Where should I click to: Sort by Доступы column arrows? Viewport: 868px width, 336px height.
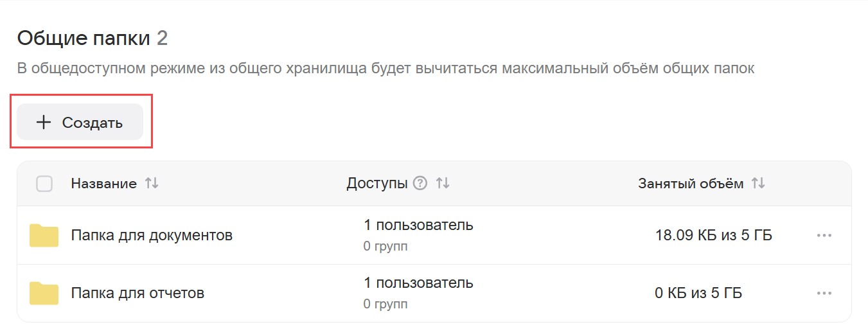(443, 184)
